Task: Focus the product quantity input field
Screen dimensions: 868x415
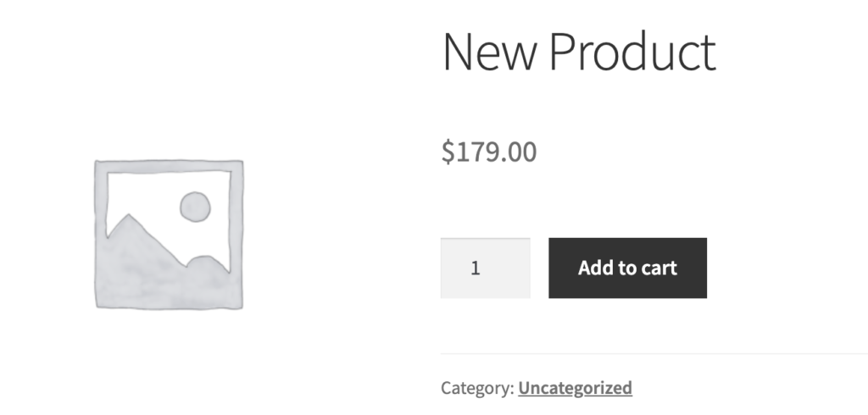Action: (486, 268)
